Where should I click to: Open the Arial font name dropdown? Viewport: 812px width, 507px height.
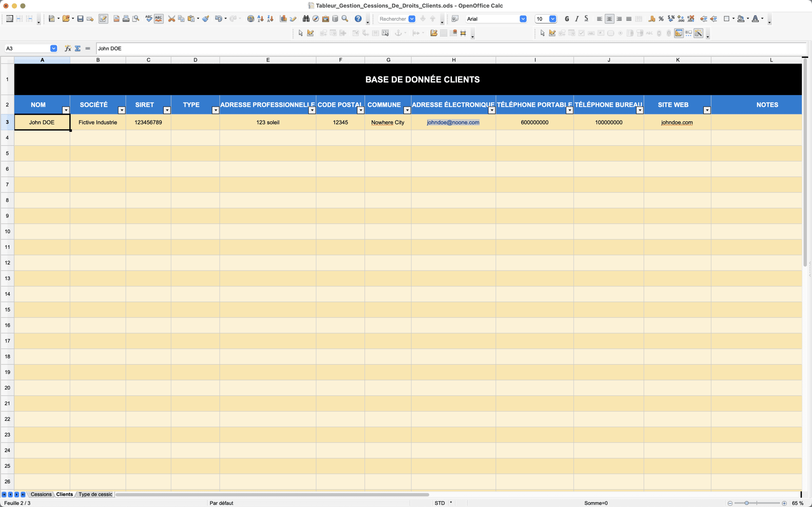[x=523, y=19]
